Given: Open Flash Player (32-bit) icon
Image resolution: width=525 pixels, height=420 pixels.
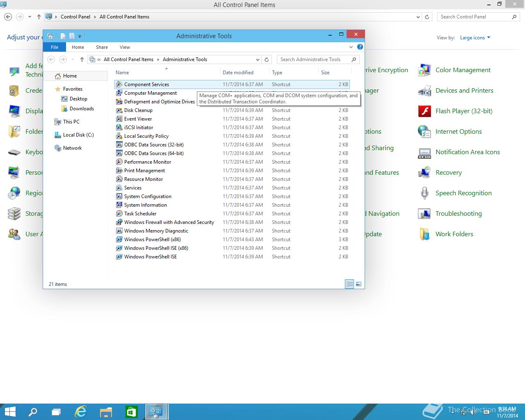Looking at the screenshot, I should pyautogui.click(x=424, y=111).
